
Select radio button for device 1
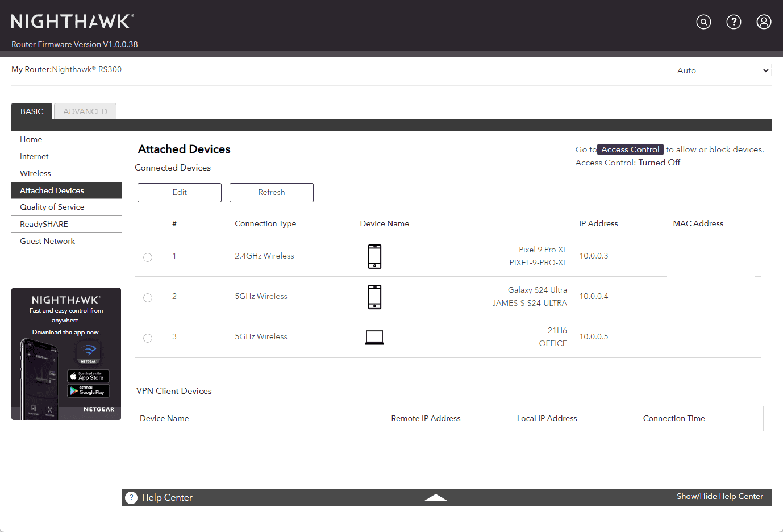tap(148, 257)
